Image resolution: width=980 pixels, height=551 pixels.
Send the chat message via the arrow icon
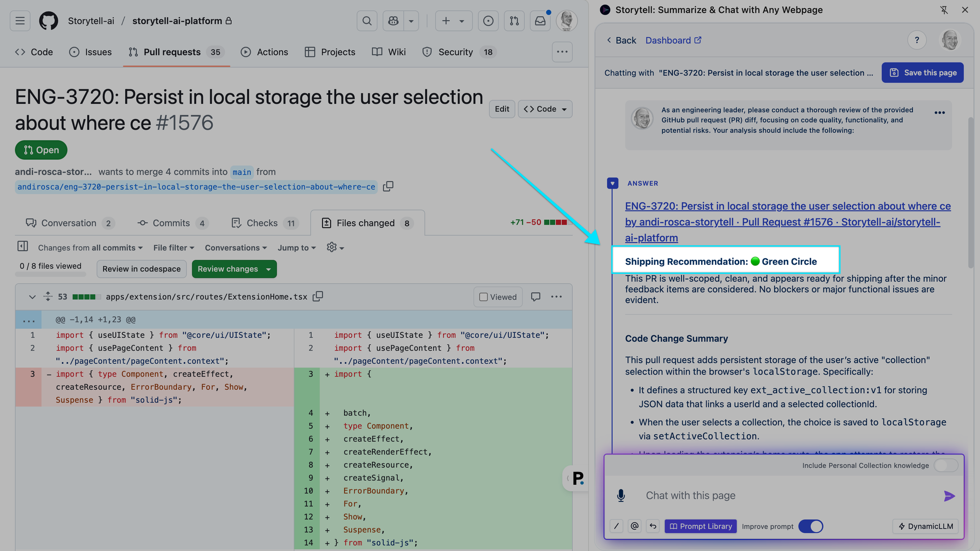949,496
